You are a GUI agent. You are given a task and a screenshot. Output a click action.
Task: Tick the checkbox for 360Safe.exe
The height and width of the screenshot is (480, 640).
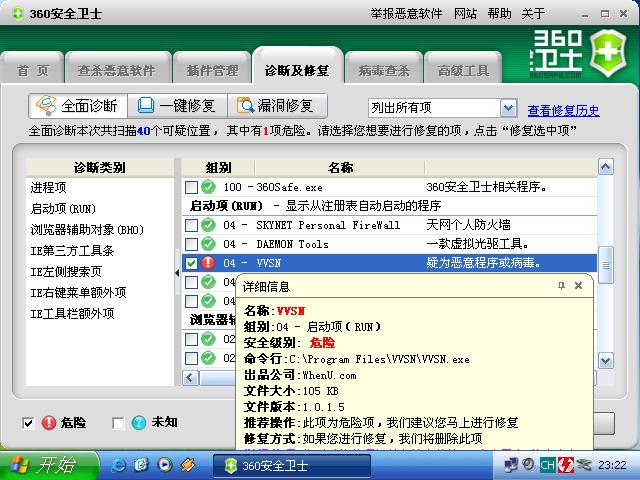coord(191,187)
